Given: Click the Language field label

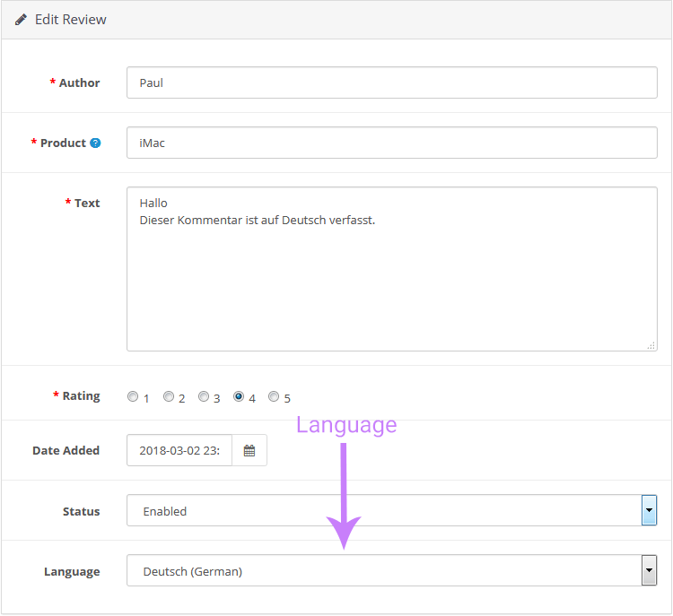Looking at the screenshot, I should click(72, 572).
